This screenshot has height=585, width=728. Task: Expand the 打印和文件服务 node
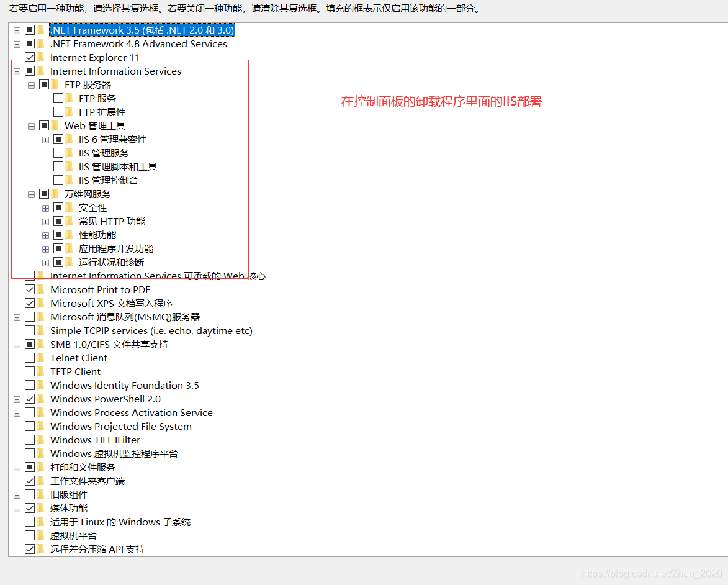point(17,468)
